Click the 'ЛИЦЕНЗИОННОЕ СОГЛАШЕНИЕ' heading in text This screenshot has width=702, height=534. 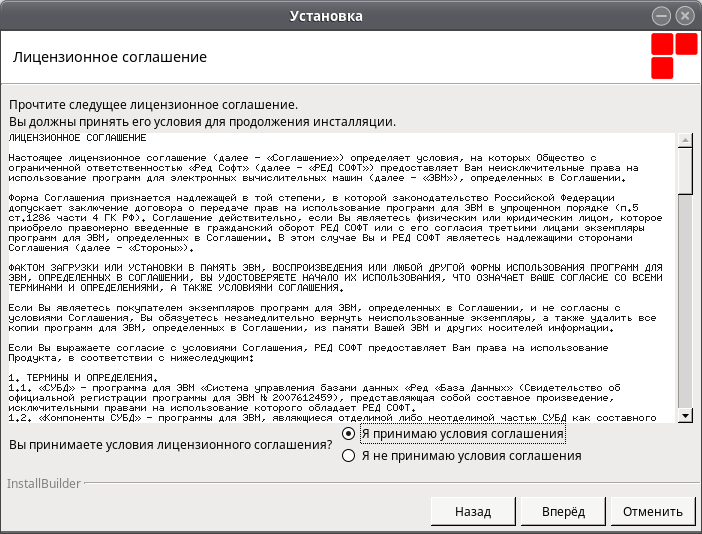[x=77, y=138]
